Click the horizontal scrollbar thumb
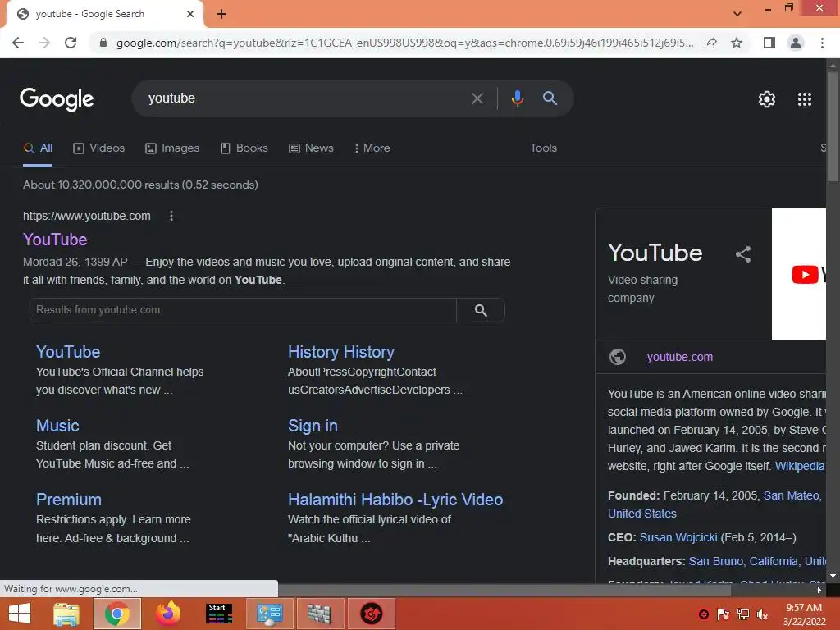The image size is (840, 630). tap(504, 590)
